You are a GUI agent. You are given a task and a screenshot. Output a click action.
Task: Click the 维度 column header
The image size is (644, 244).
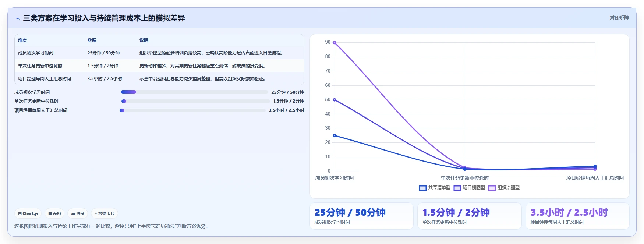(x=22, y=40)
